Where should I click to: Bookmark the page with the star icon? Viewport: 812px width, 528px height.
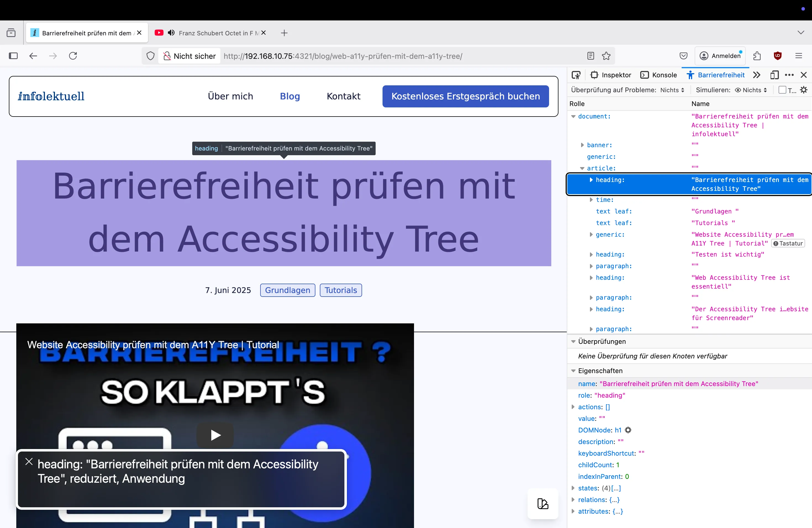pyautogui.click(x=606, y=56)
